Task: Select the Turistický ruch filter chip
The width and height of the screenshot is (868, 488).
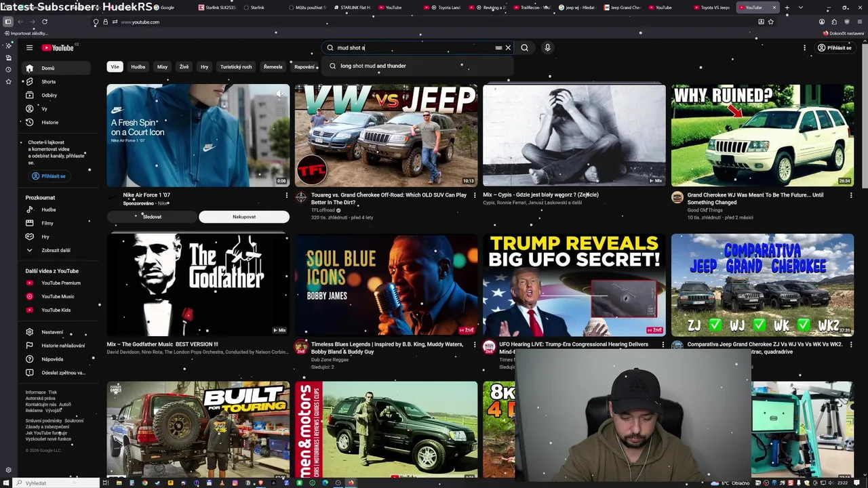Action: (x=236, y=66)
